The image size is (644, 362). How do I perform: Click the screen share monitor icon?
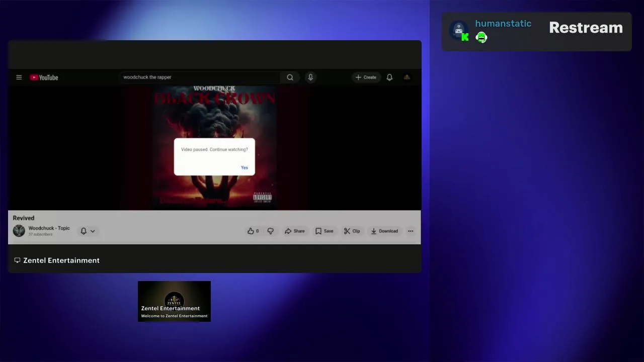point(17,260)
